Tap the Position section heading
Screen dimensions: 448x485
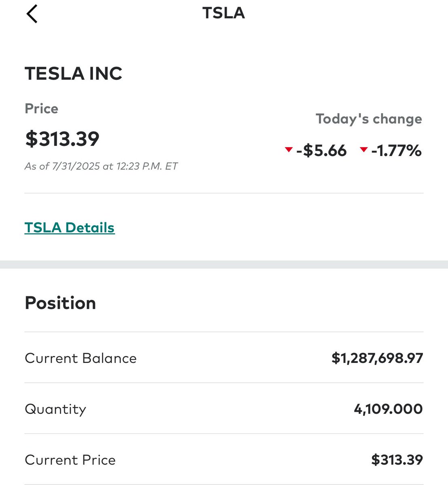(x=60, y=303)
